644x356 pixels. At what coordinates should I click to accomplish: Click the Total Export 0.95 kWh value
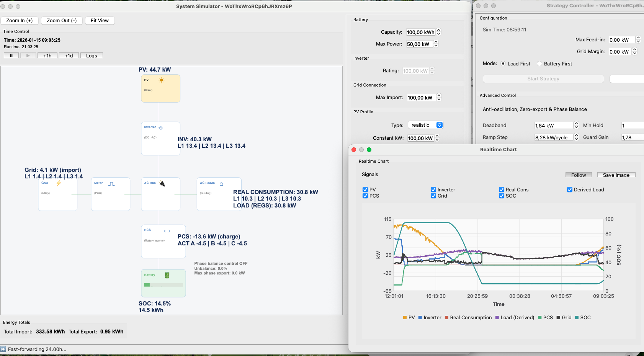[112, 332]
